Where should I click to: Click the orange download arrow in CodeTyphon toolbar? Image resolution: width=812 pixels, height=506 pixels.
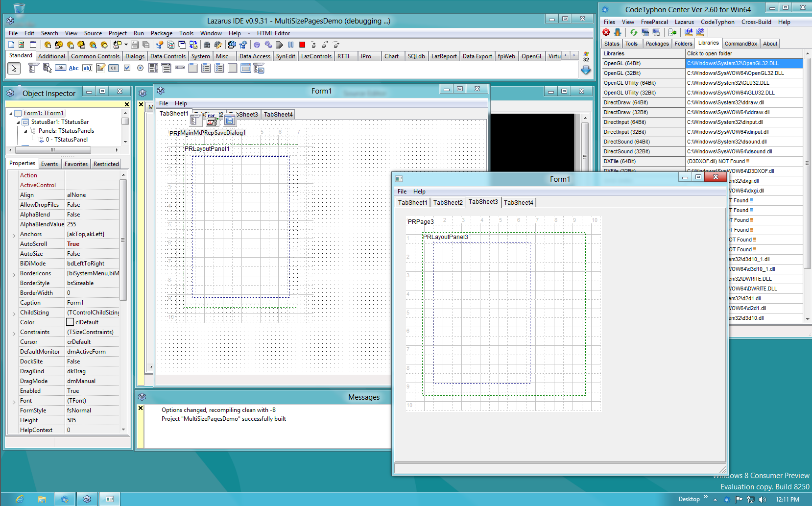(x=618, y=32)
